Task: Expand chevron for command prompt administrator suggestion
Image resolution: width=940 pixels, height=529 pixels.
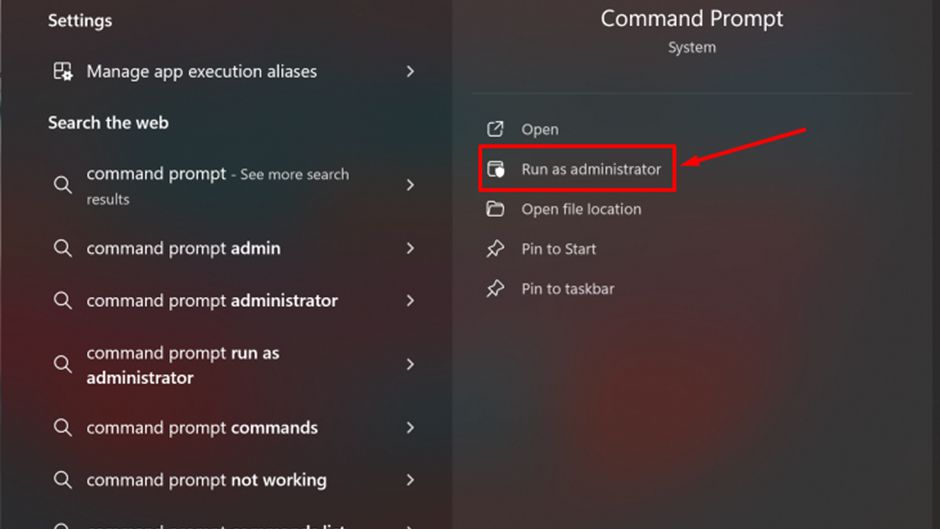Action: (x=410, y=300)
